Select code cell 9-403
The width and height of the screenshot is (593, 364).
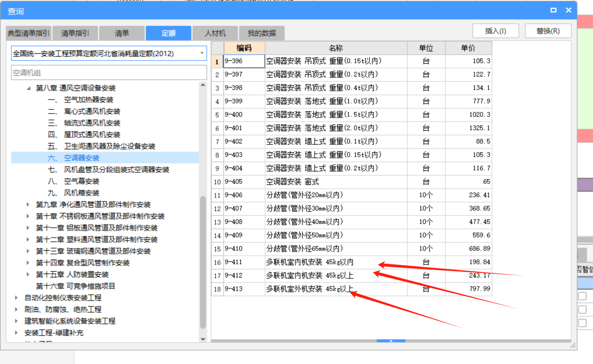coord(244,155)
